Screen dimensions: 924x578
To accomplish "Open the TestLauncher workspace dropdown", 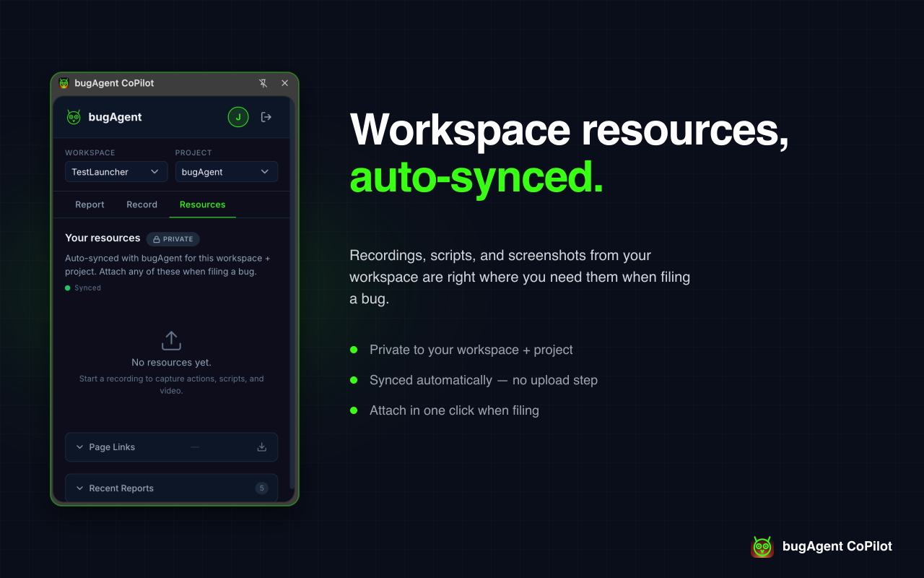I will tap(116, 172).
